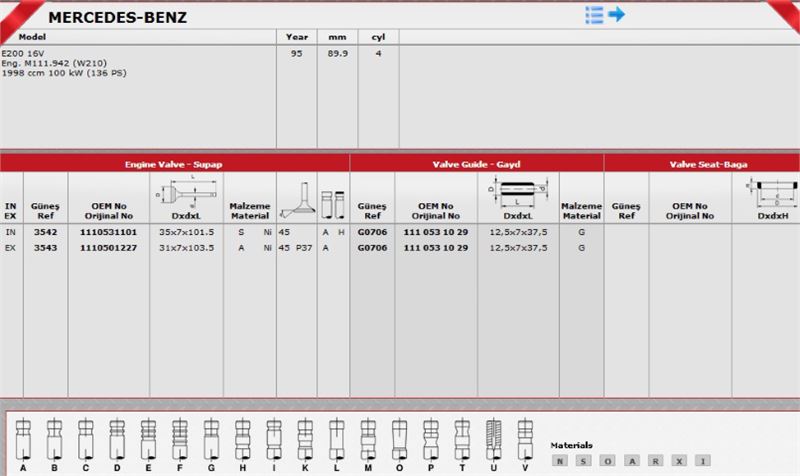
Task: Select valve stem type D icon
Action: tap(117, 439)
